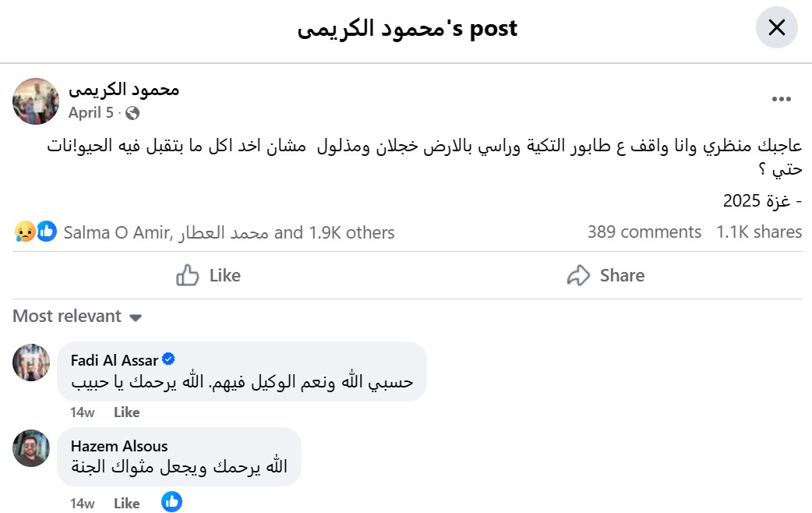
Task: Like Hazem Alsous's comment
Action: tap(127, 503)
